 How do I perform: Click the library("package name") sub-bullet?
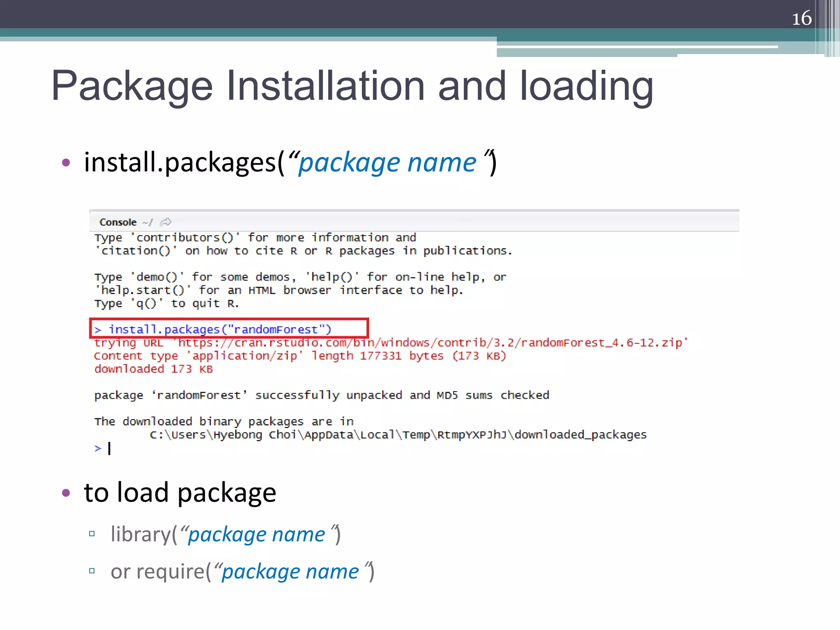pos(226,534)
